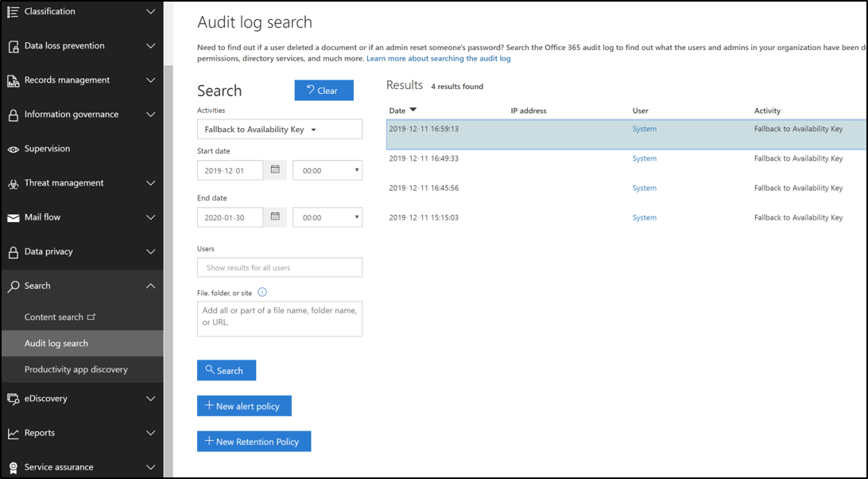Click the eDiscovery icon in sidebar
868x479 pixels.
pos(13,399)
